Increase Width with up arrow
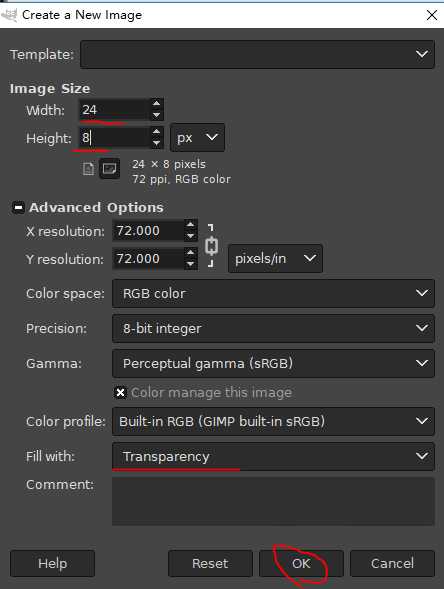This screenshot has width=444, height=589. pyautogui.click(x=157, y=103)
